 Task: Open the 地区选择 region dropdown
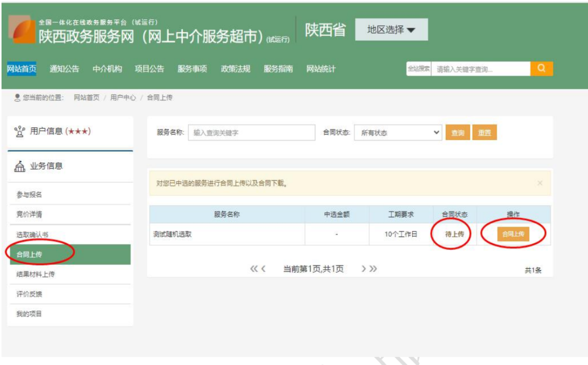point(391,29)
